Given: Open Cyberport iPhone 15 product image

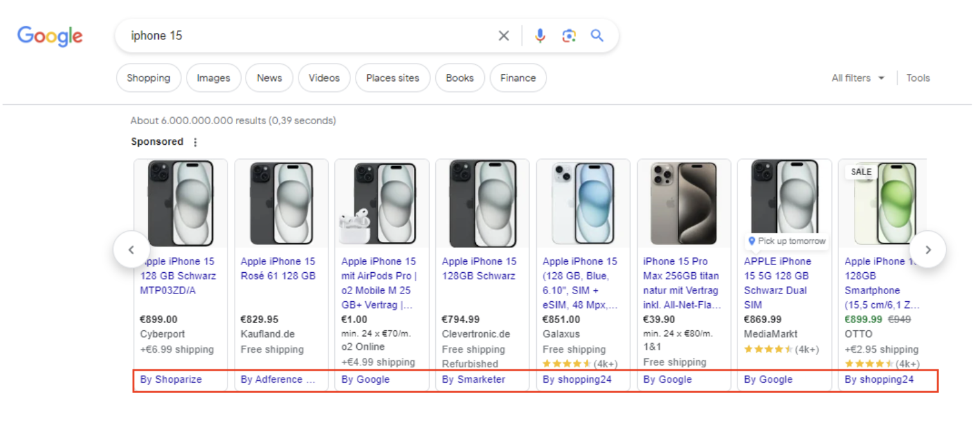Looking at the screenshot, I should (181, 203).
